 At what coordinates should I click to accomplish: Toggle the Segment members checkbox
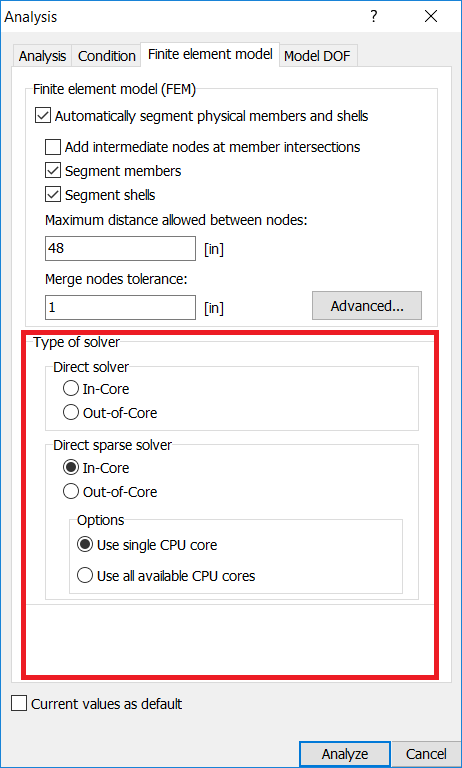pyautogui.click(x=53, y=171)
